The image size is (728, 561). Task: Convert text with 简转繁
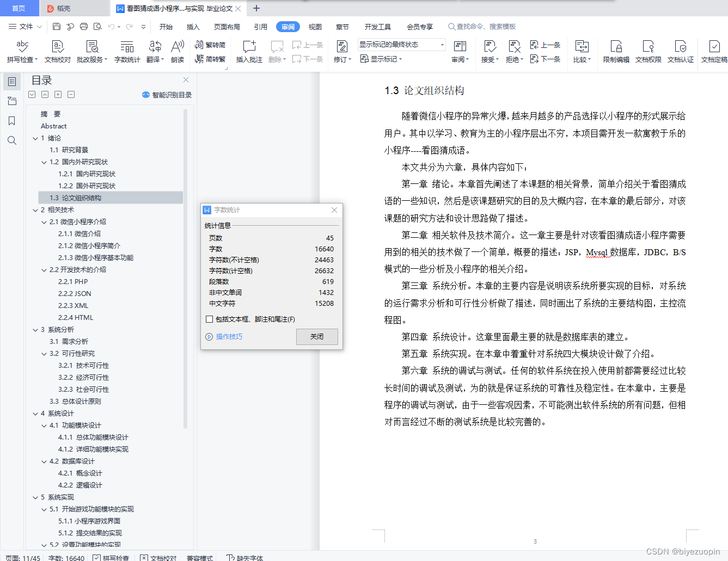210,59
